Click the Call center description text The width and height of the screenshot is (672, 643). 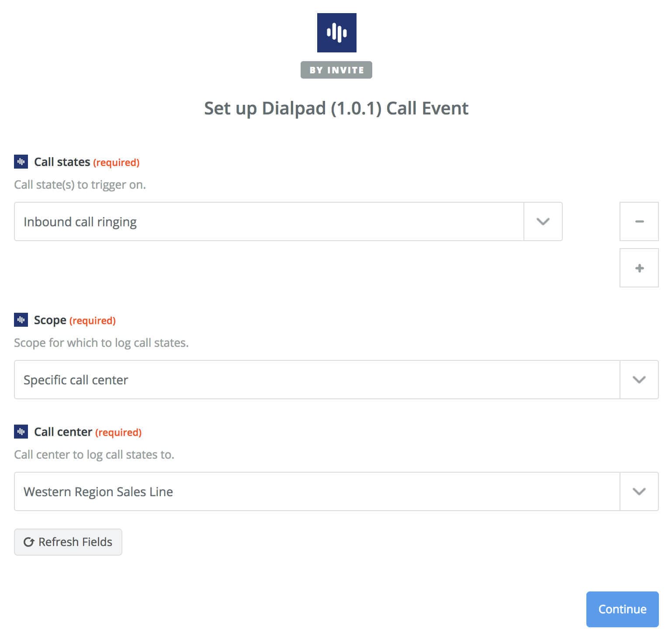(94, 454)
